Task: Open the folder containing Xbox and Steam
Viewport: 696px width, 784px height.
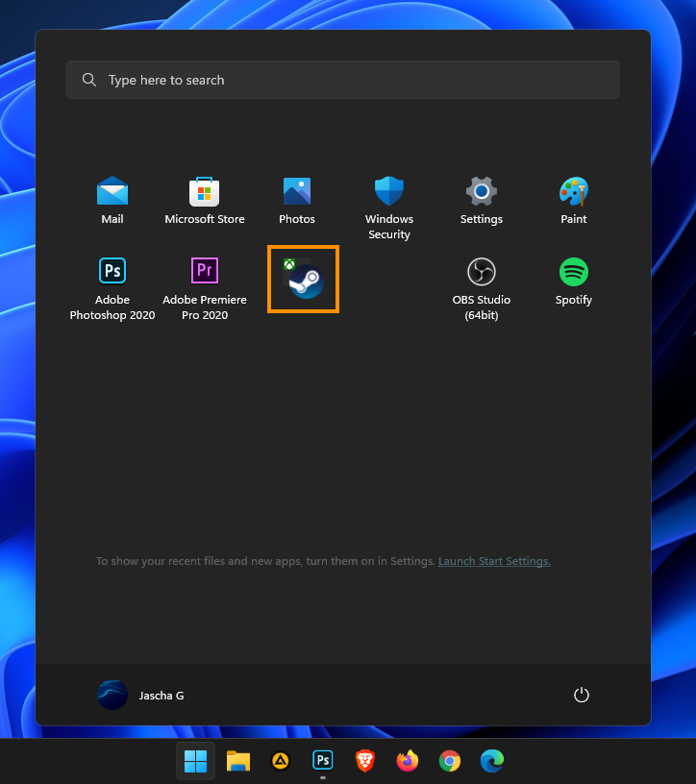Action: point(303,279)
